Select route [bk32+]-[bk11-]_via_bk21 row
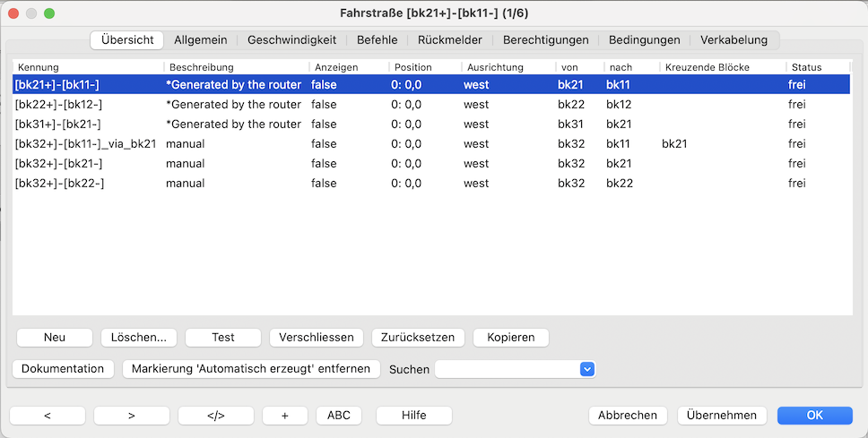The width and height of the screenshot is (868, 438). coord(86,144)
